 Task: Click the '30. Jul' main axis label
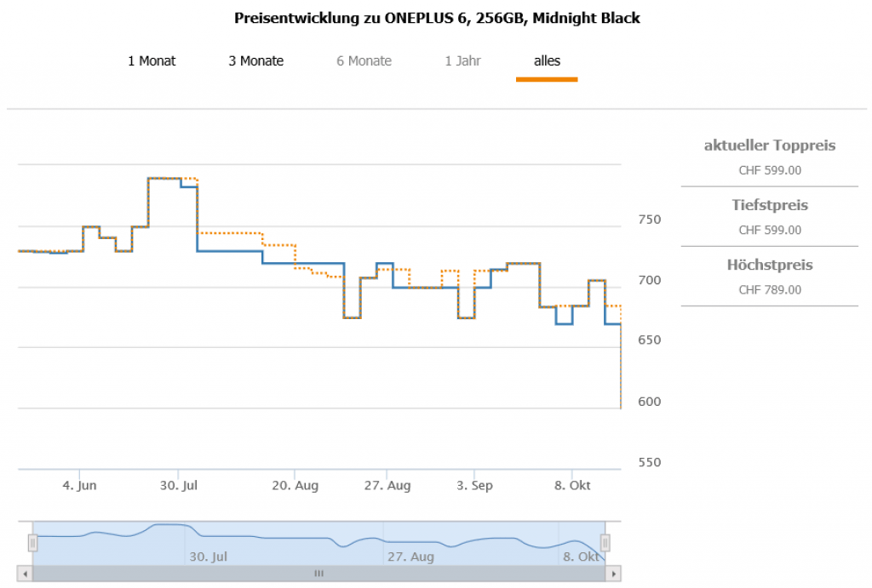point(180,486)
